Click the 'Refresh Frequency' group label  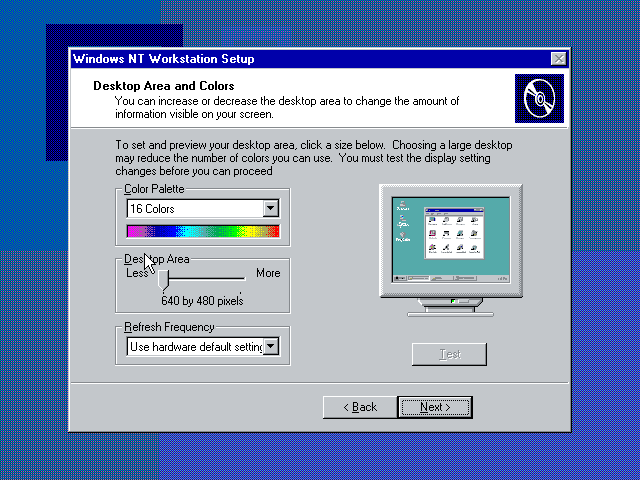[x=169, y=327]
